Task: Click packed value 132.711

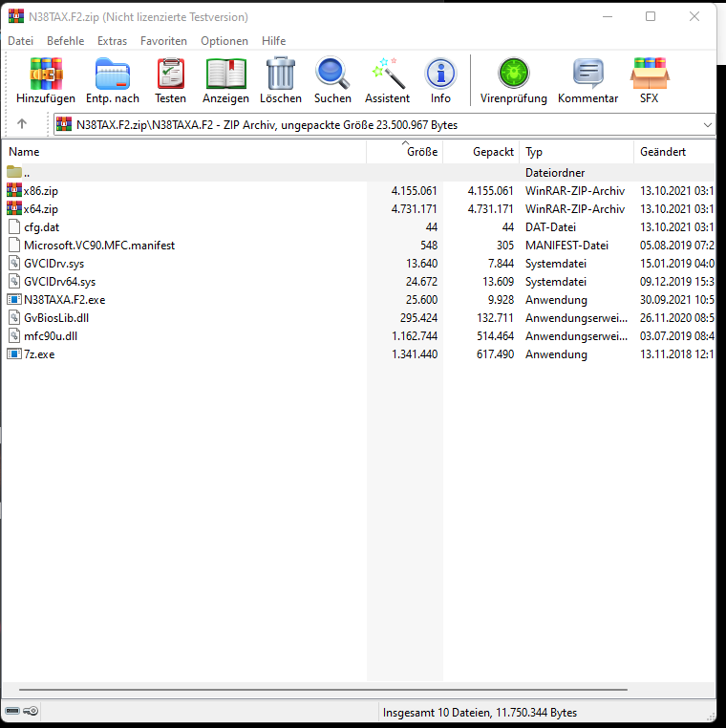Action: tap(495, 317)
